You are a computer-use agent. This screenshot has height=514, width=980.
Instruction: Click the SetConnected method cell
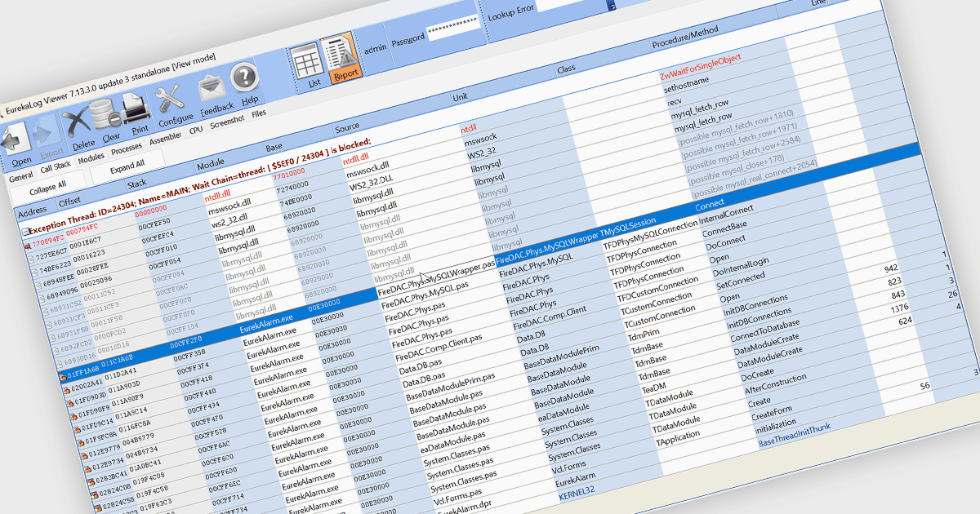click(x=740, y=281)
